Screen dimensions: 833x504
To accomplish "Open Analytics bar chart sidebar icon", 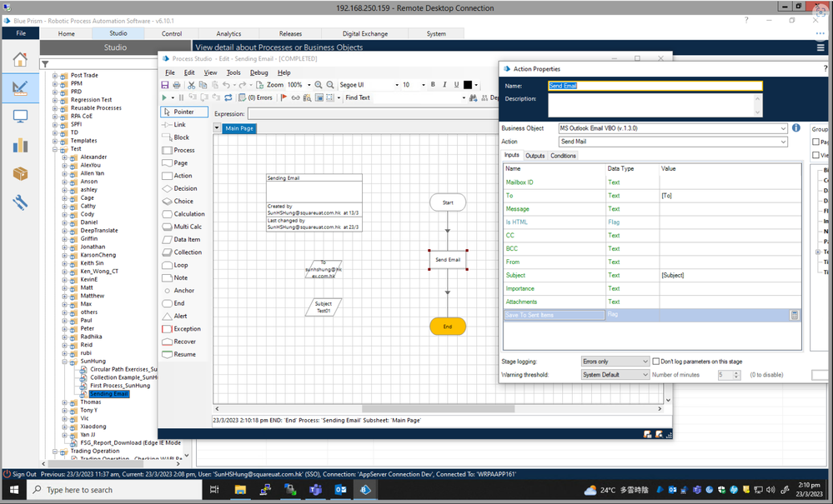I will tap(20, 146).
